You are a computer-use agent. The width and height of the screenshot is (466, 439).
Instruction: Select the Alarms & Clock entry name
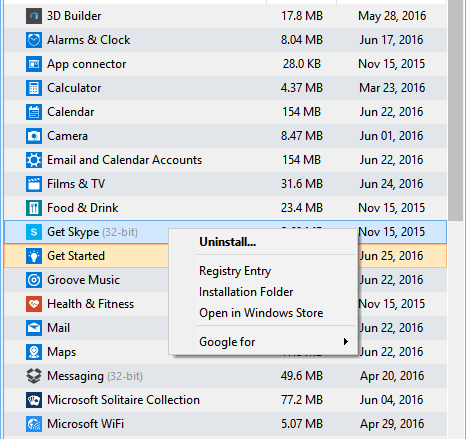(x=88, y=40)
